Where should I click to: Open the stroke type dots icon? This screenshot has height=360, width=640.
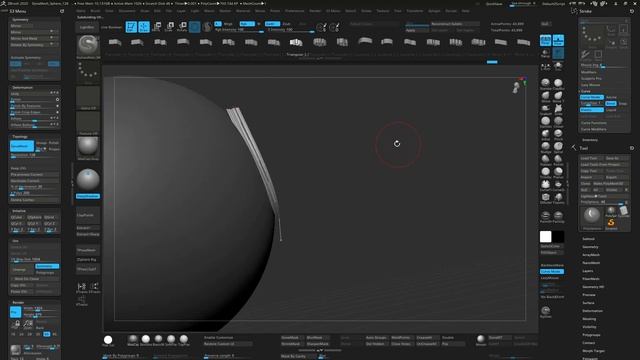(x=88, y=72)
